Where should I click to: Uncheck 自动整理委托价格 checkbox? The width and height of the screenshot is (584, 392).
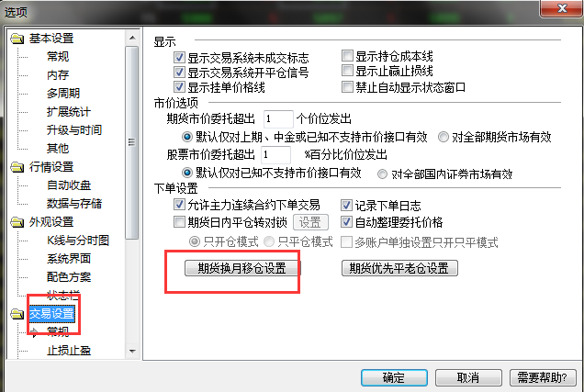tap(346, 222)
